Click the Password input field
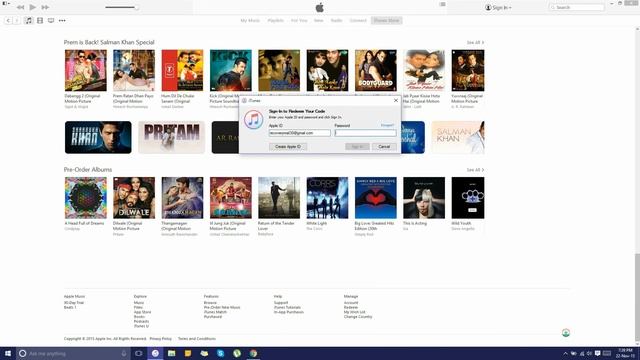Screen dimensions: 640x360 click(x=365, y=133)
